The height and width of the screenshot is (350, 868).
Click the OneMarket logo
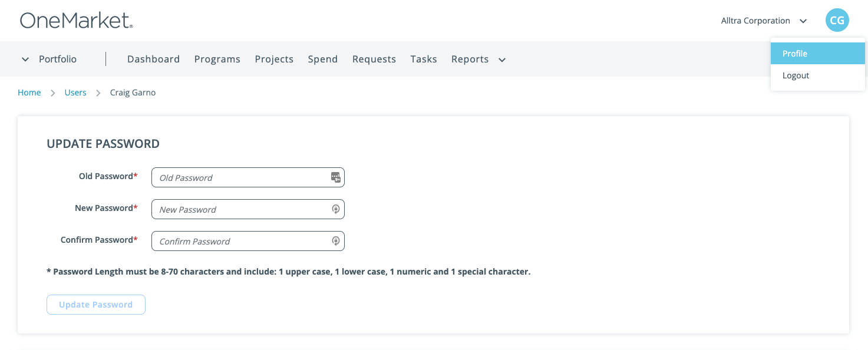pos(76,19)
